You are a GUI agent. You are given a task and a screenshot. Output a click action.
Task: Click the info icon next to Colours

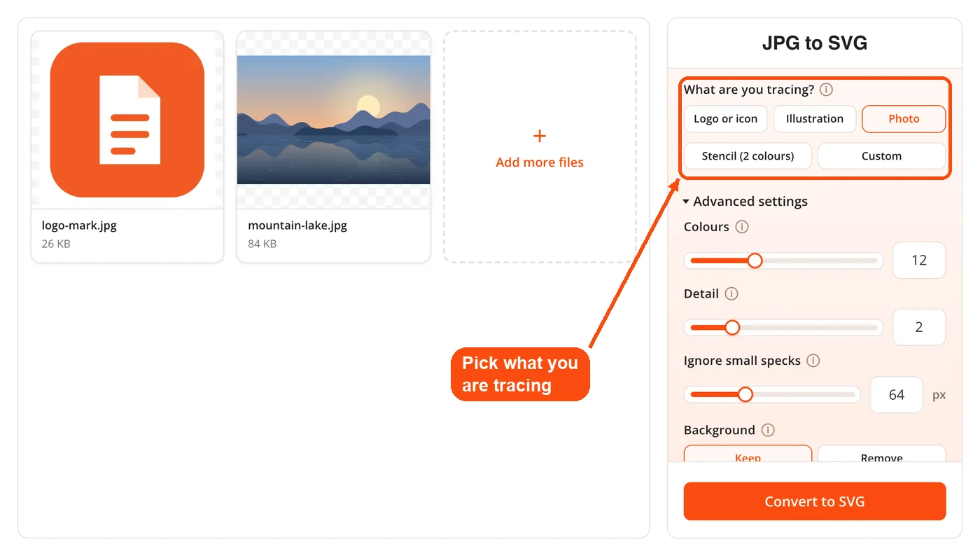point(742,227)
